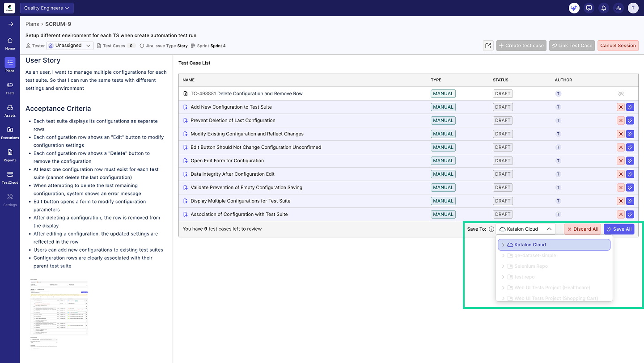Viewport: 644px width, 363px height.
Task: Open the Assets section
Action: coord(9,109)
